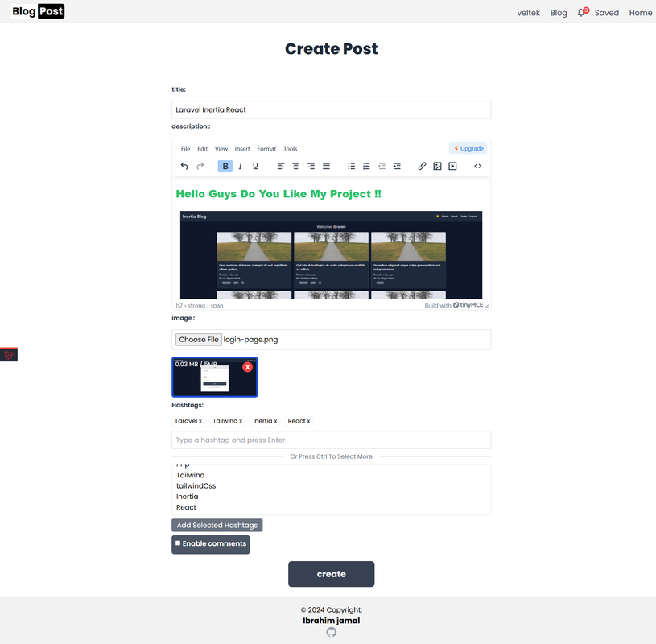656x644 pixels.
Task: Open the Saved posts link
Action: 607,13
